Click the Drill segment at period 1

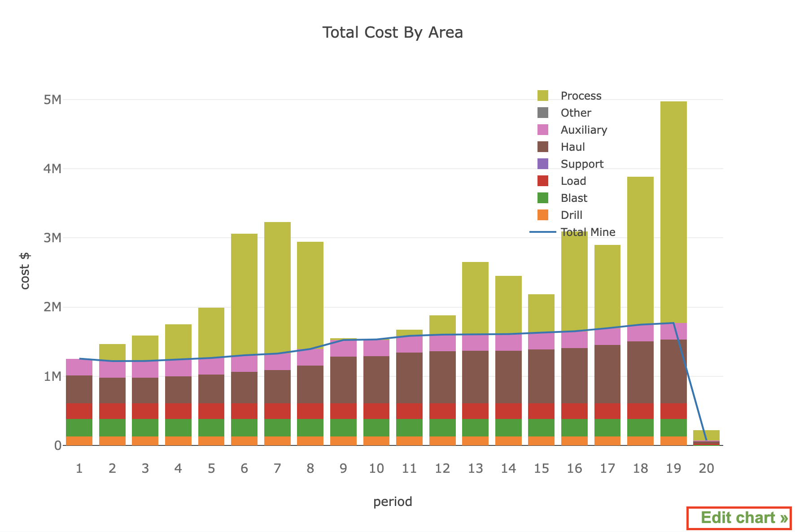(x=79, y=441)
